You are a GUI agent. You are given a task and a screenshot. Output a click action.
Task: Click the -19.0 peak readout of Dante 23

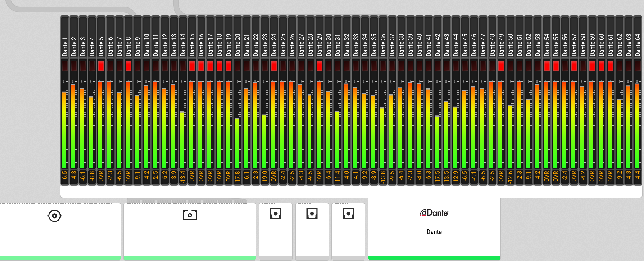(x=265, y=177)
